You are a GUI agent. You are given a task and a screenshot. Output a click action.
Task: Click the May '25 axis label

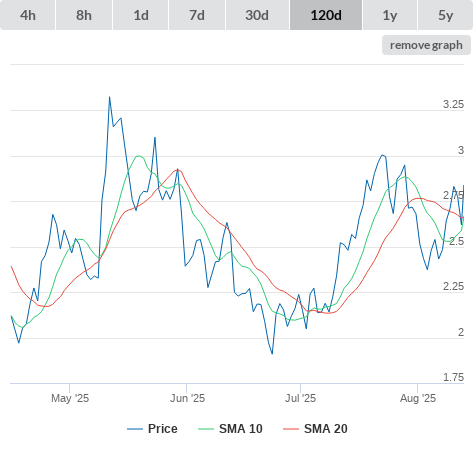(70, 398)
